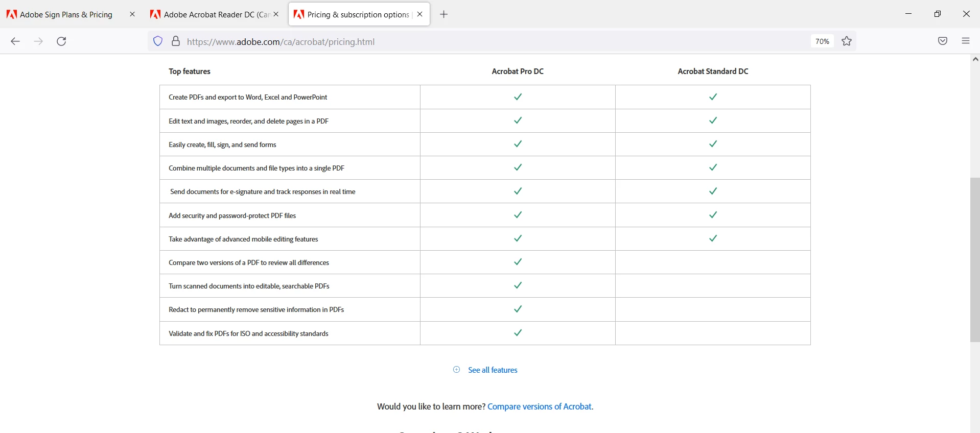The image size is (980, 433).
Task: Click Standard DC checkmark for send forms row
Action: [x=713, y=144]
